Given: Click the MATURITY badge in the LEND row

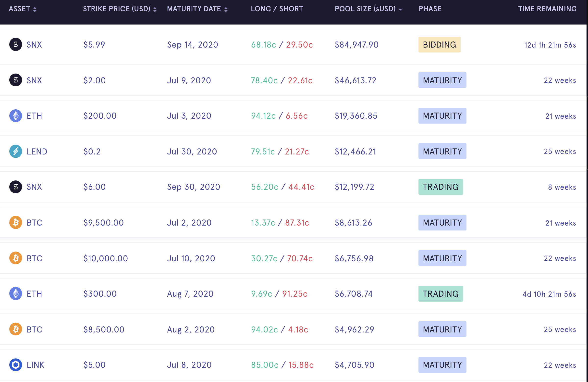Looking at the screenshot, I should (442, 151).
